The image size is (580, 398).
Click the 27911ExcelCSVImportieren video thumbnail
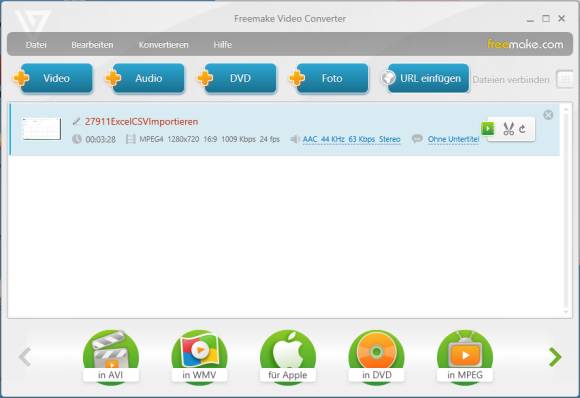click(42, 129)
